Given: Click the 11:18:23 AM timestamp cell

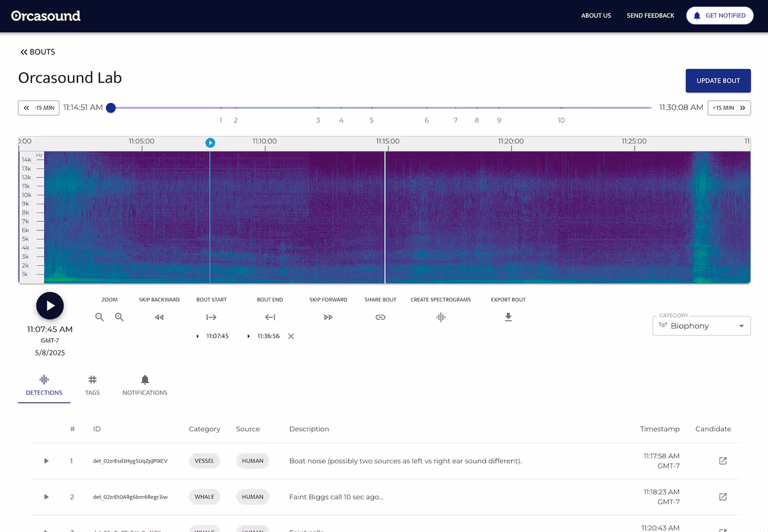Looking at the screenshot, I should pyautogui.click(x=661, y=497).
